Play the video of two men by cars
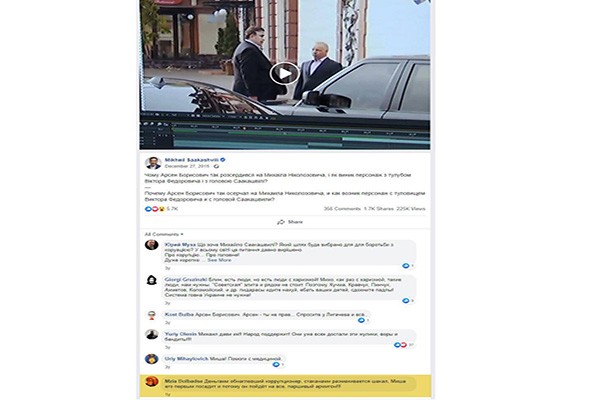The image size is (600, 400). [284, 73]
